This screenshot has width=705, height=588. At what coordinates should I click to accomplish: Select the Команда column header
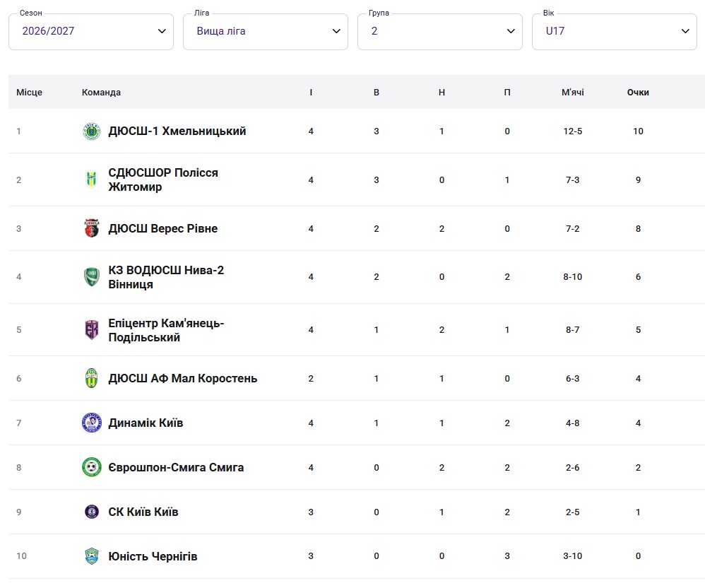[x=101, y=92]
